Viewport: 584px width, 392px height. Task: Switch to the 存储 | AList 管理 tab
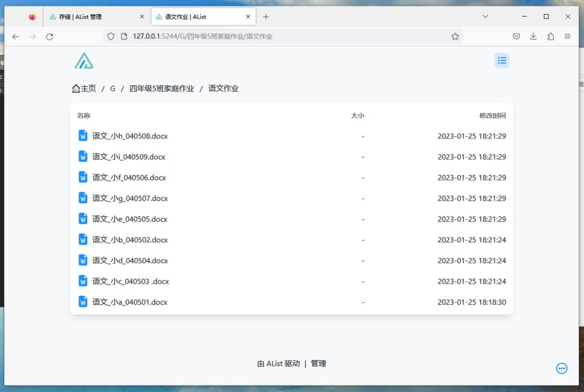(x=97, y=17)
